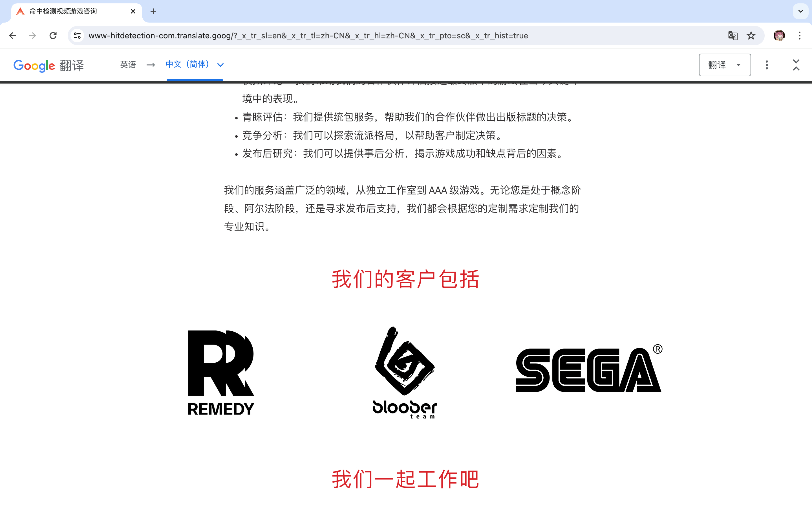Click the SEGA logo
This screenshot has width=812, height=508.
589,369
